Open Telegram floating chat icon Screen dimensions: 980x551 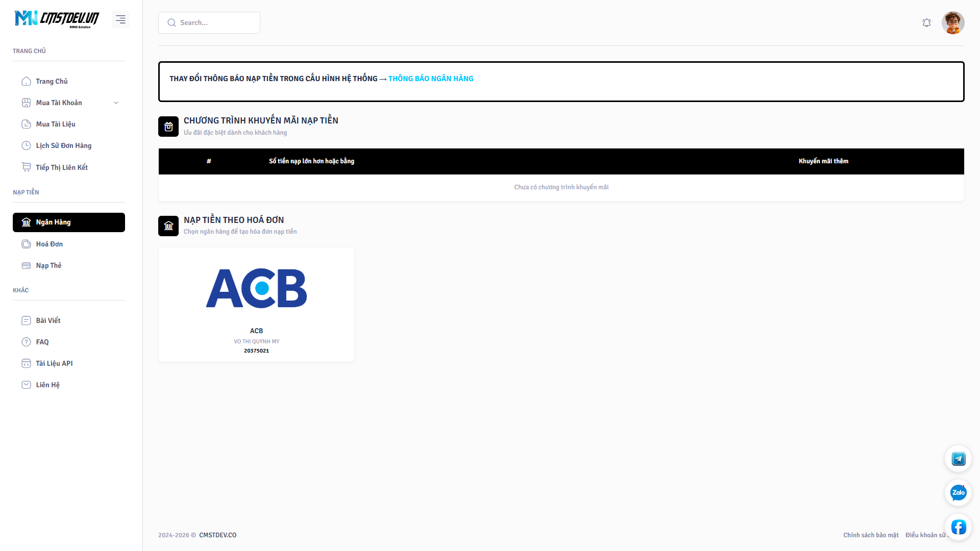[958, 459]
